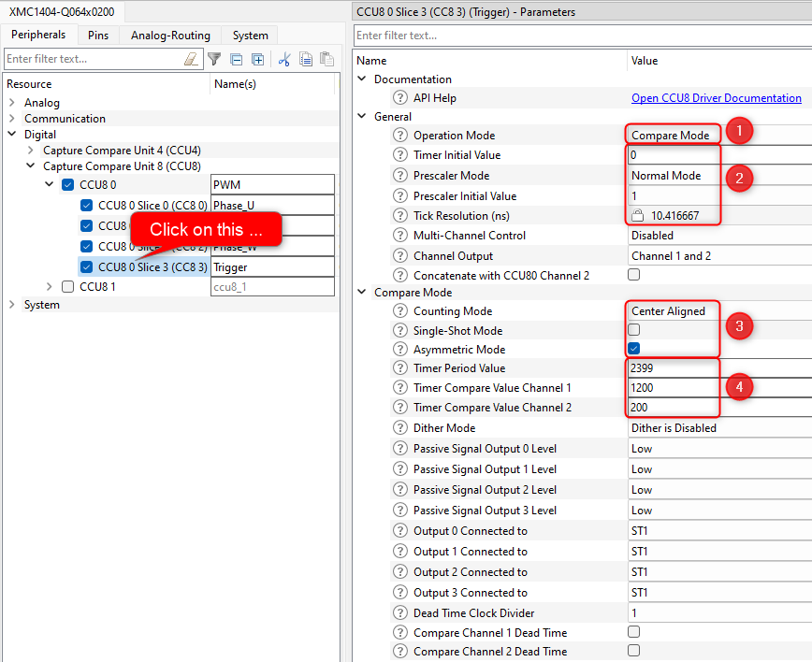Check Concatenate with CCU80 Channel 2
812x662 pixels.
(x=633, y=275)
